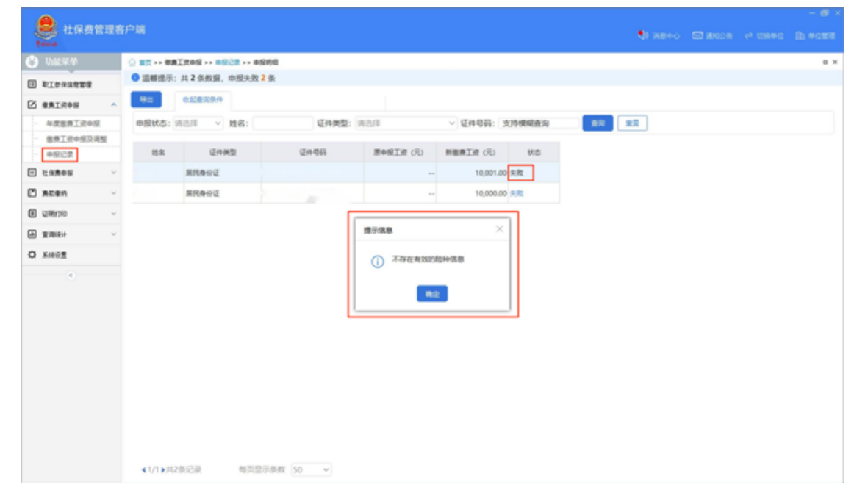Click the 职工参保信息管理 menu icon
868x493 pixels.
[x=32, y=85]
